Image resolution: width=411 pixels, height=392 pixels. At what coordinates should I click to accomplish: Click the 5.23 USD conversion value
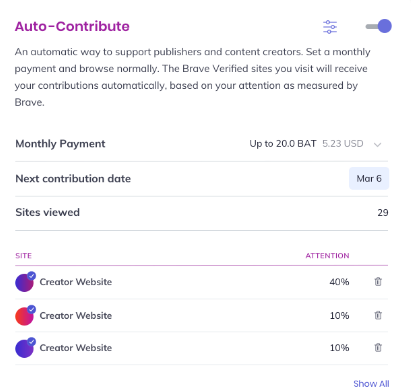pos(343,144)
